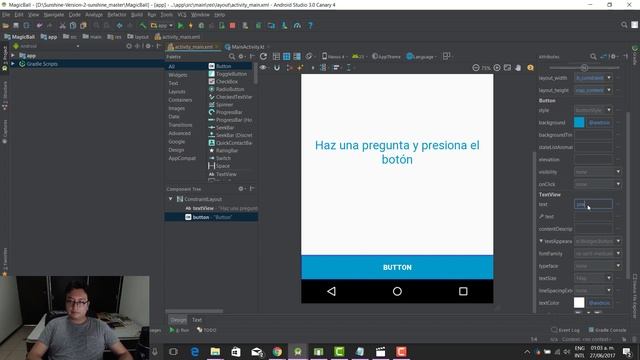The height and width of the screenshot is (360, 640).
Task: Open the Language dropdown
Action: pos(422,56)
